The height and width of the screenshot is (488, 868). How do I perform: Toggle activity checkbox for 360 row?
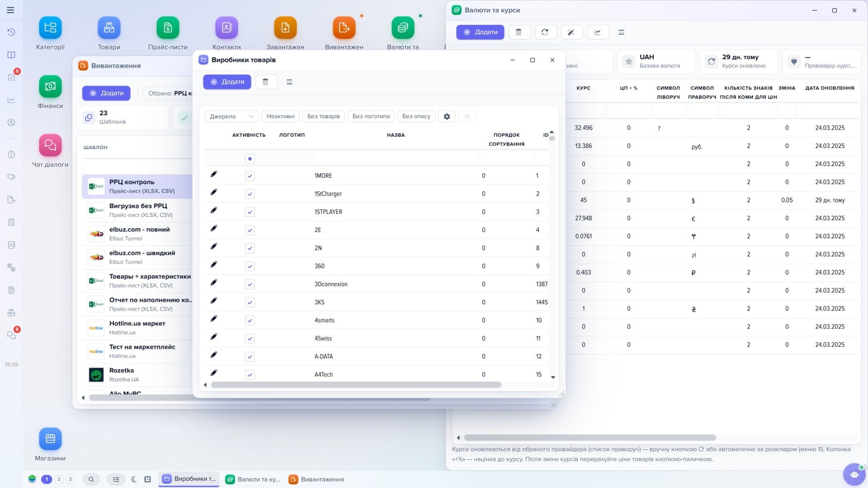250,266
